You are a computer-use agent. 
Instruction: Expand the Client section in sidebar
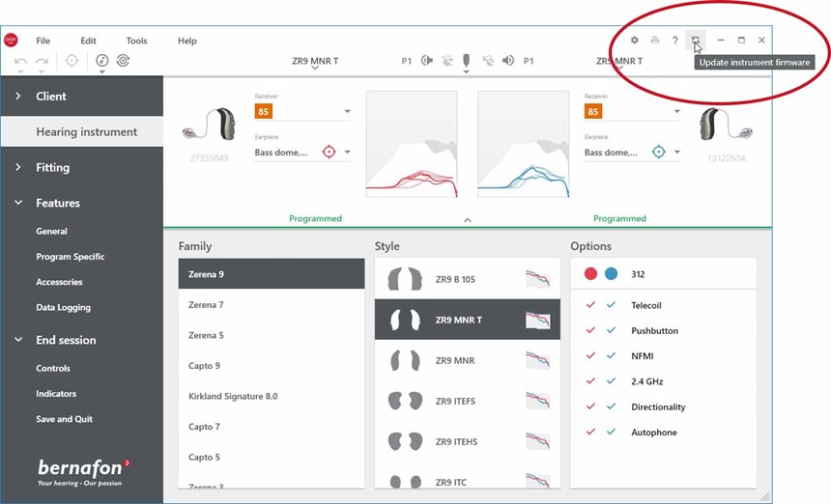coord(19,97)
